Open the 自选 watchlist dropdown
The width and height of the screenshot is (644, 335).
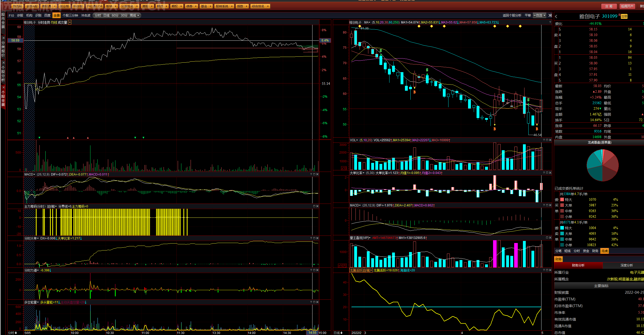pos(539,15)
